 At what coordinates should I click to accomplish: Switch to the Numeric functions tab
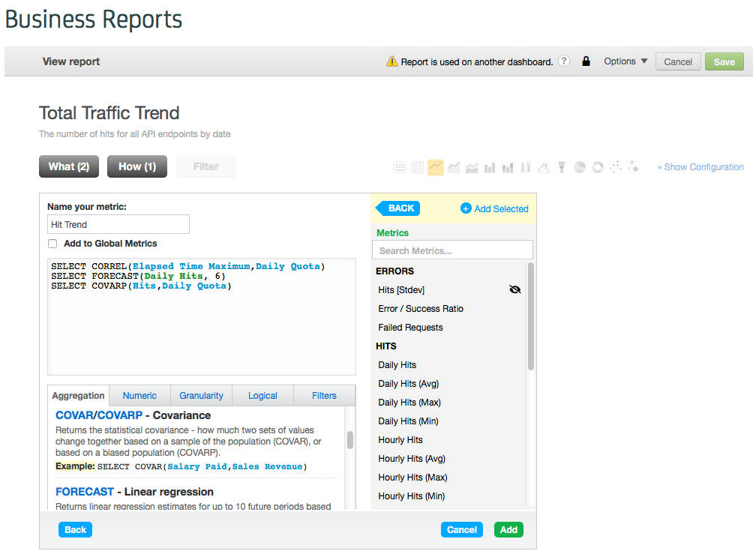[x=139, y=396]
